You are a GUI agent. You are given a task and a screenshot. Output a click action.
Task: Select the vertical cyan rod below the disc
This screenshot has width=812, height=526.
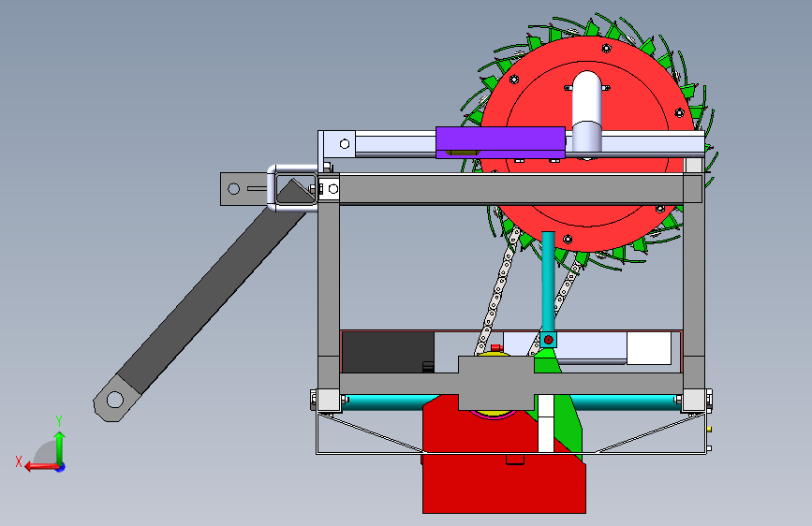pyautogui.click(x=549, y=282)
